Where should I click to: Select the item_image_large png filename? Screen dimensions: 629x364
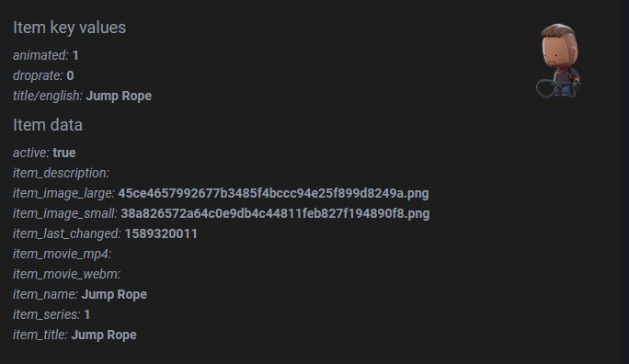click(x=273, y=193)
